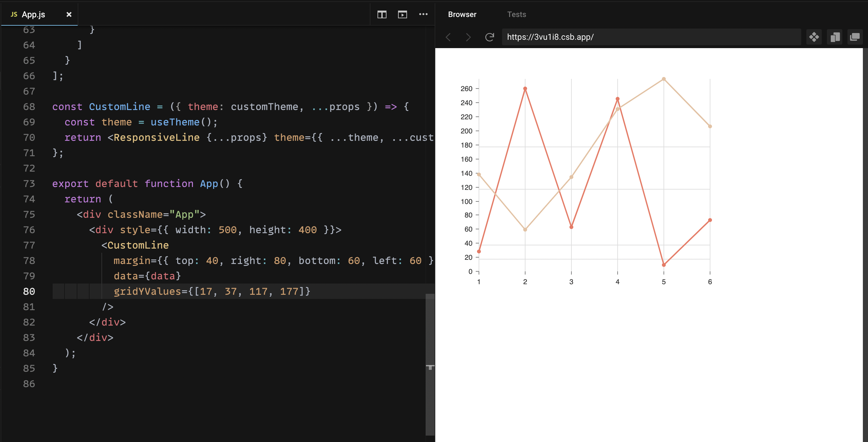Viewport: 868px width, 442px height.
Task: Open the editor ellipsis actions menu
Action: coord(423,14)
